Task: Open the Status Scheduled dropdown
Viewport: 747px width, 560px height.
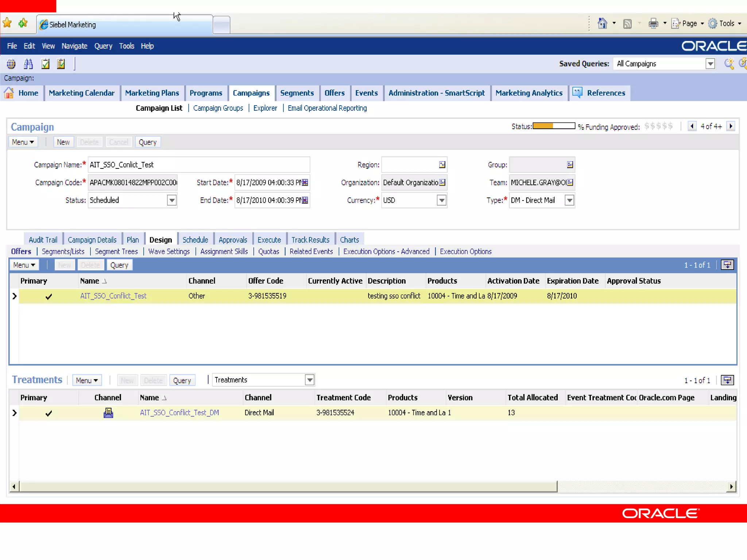Action: point(171,200)
